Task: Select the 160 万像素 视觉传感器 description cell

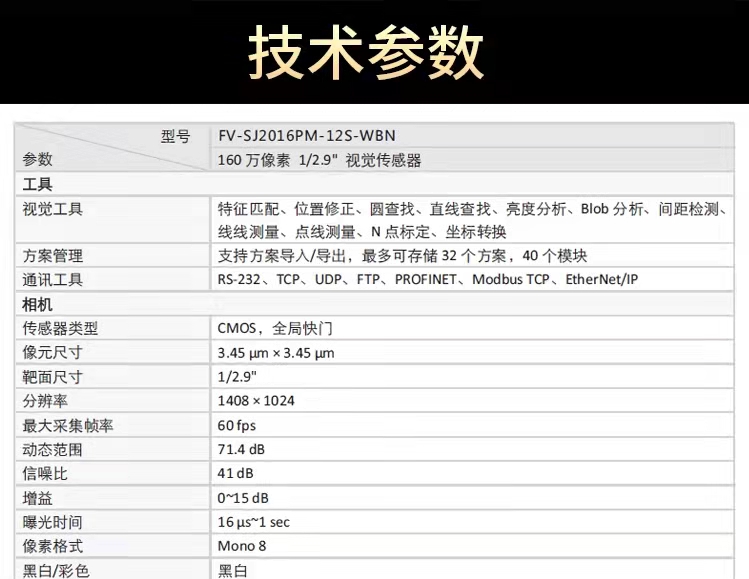Action: point(319,160)
